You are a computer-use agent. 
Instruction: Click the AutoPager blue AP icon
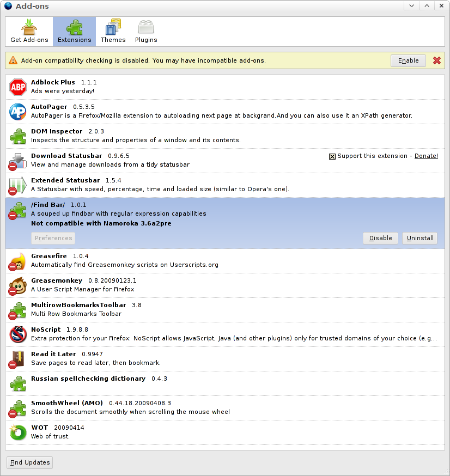tap(17, 112)
